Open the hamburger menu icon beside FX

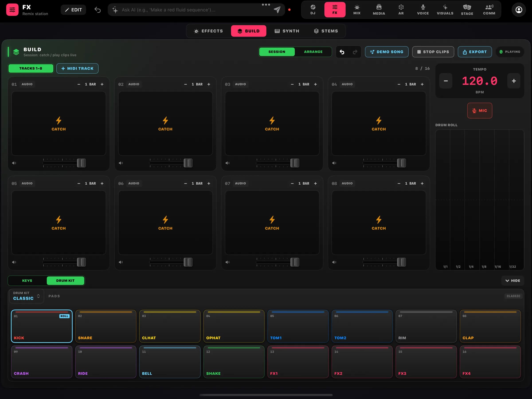click(x=12, y=10)
